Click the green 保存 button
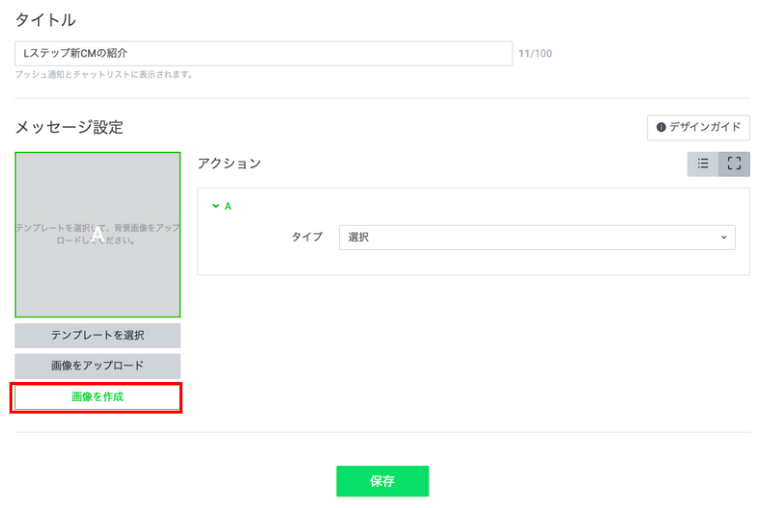Viewport: 764px width, 508px height. (382, 481)
